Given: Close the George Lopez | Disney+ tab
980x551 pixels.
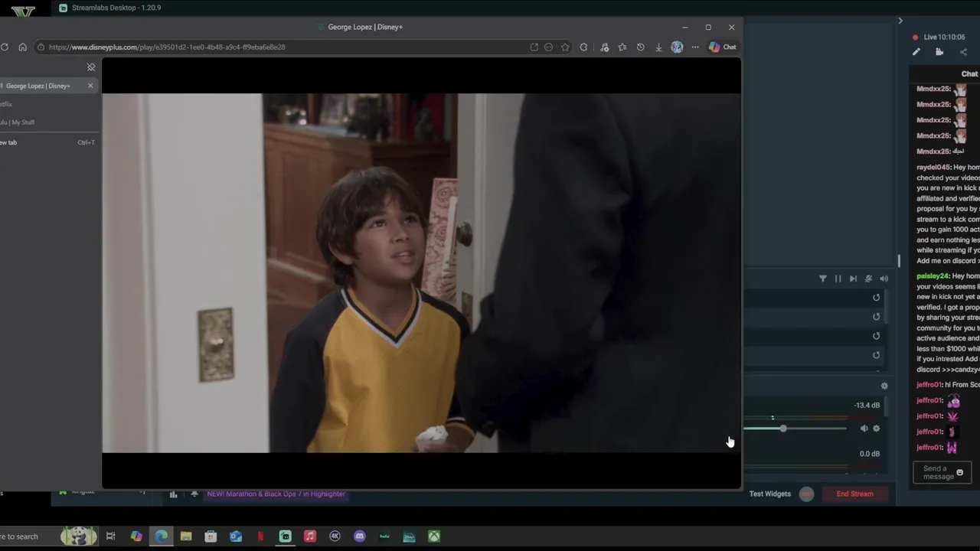Looking at the screenshot, I should click(90, 86).
